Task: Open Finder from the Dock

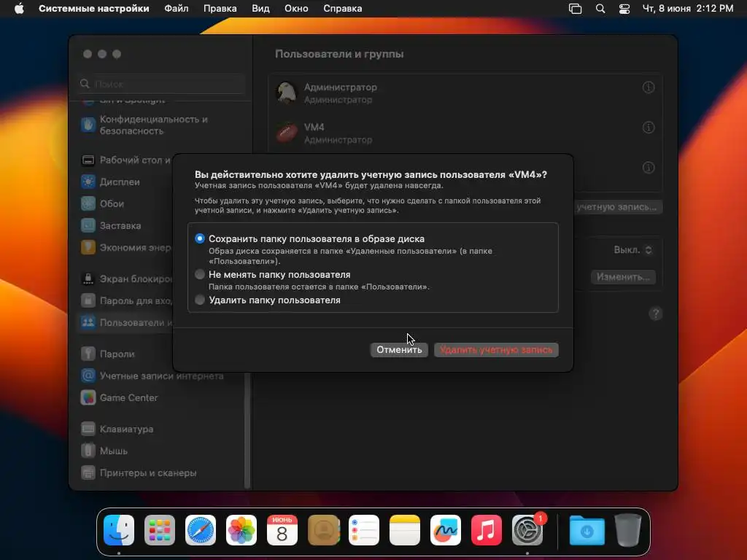Action: (119, 530)
